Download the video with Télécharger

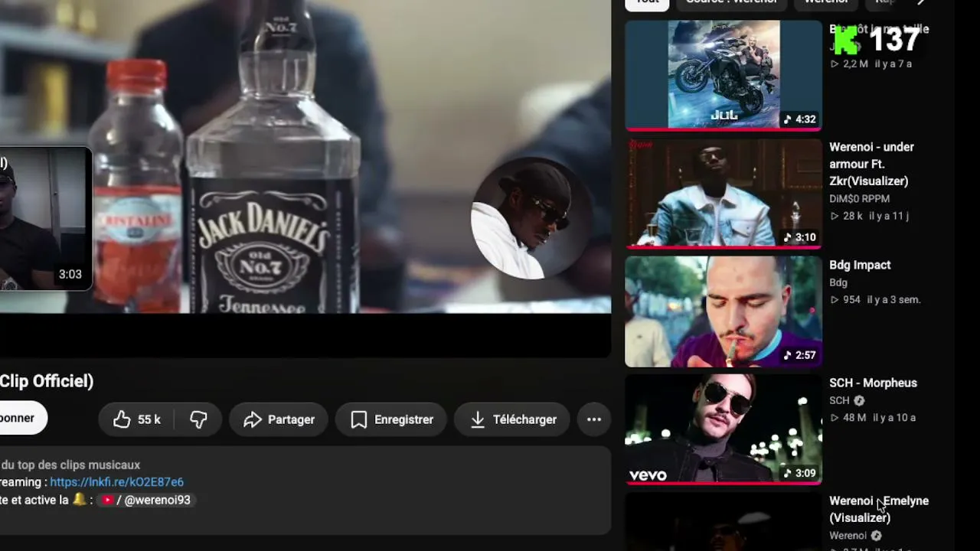coord(512,419)
